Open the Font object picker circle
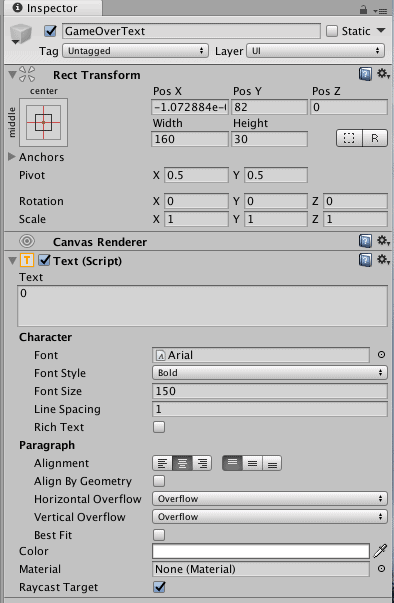Image resolution: width=394 pixels, height=603 pixels. click(381, 355)
